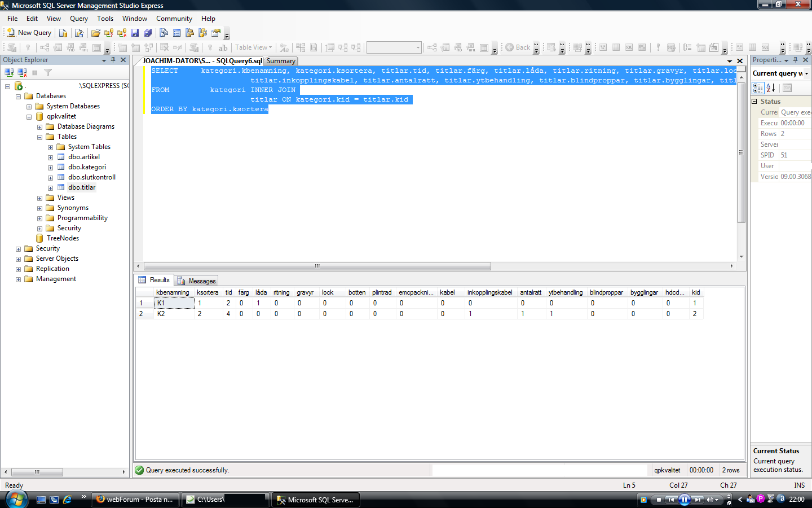Stop playback in the taskbar media player

(658, 500)
